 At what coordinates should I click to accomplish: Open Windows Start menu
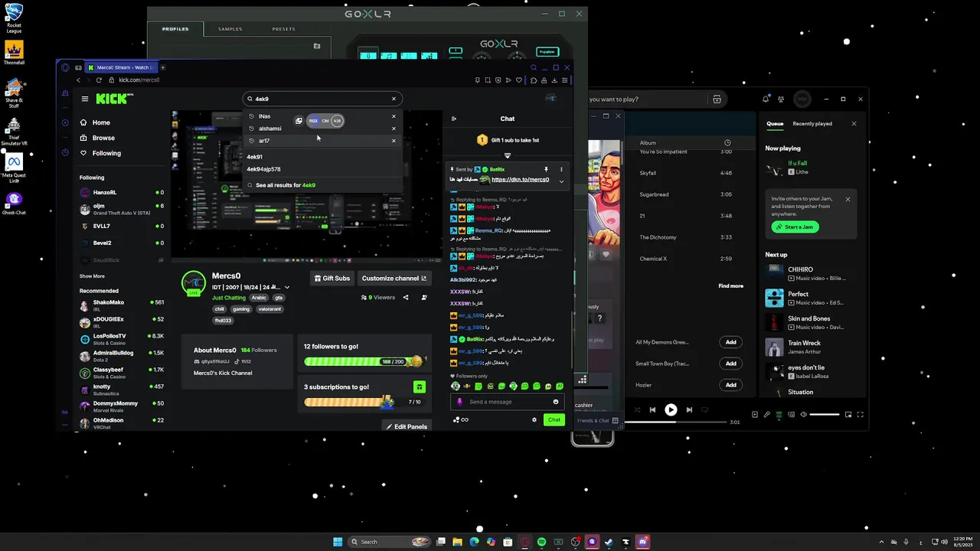click(x=338, y=542)
